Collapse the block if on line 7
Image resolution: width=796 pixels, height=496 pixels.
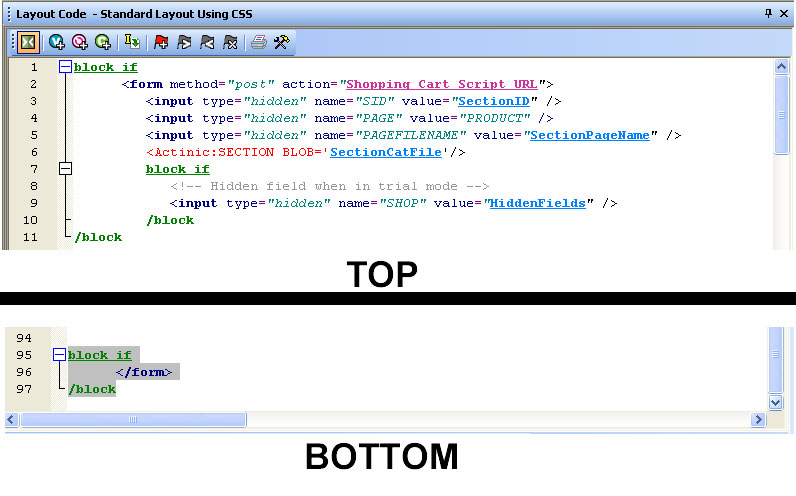(65, 169)
